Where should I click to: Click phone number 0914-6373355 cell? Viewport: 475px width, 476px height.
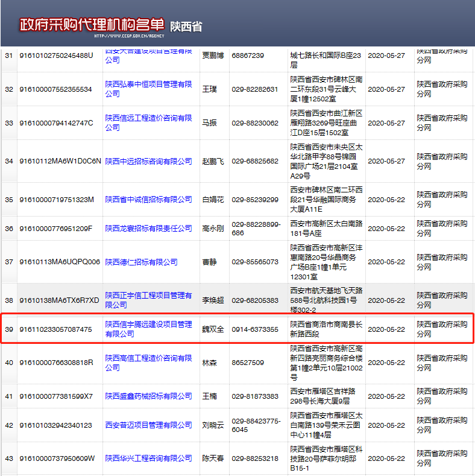coord(254,329)
